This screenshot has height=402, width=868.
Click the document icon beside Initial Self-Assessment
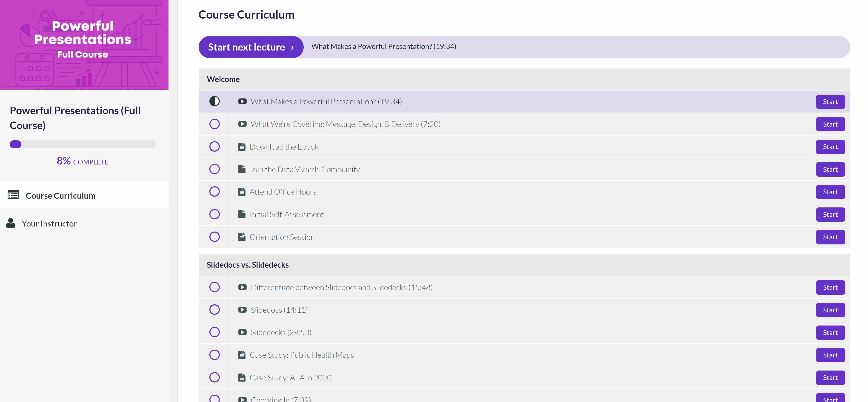coord(242,214)
